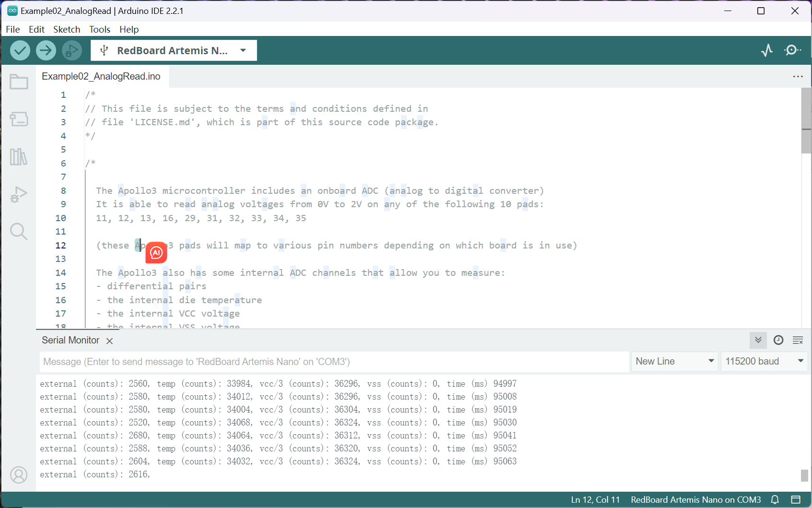Open the 115200 baud rate dropdown
This screenshot has height=508, width=812.
[764, 361]
